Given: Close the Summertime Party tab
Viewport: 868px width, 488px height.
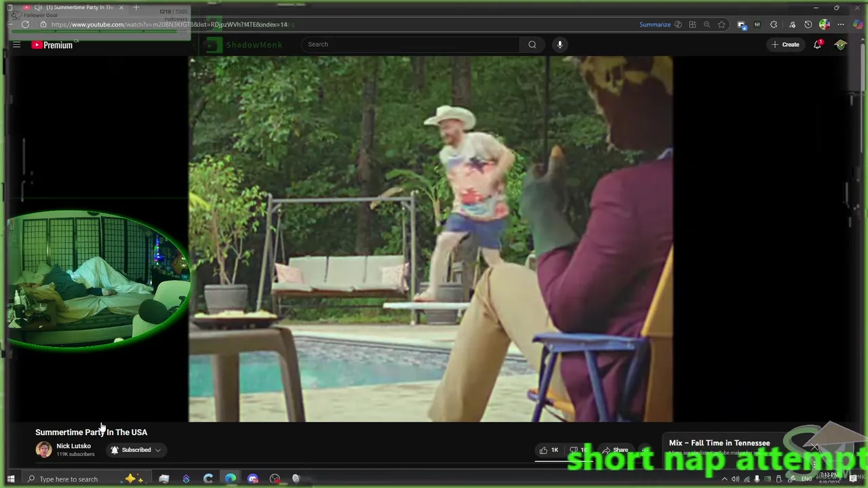Looking at the screenshot, I should pos(121,7).
